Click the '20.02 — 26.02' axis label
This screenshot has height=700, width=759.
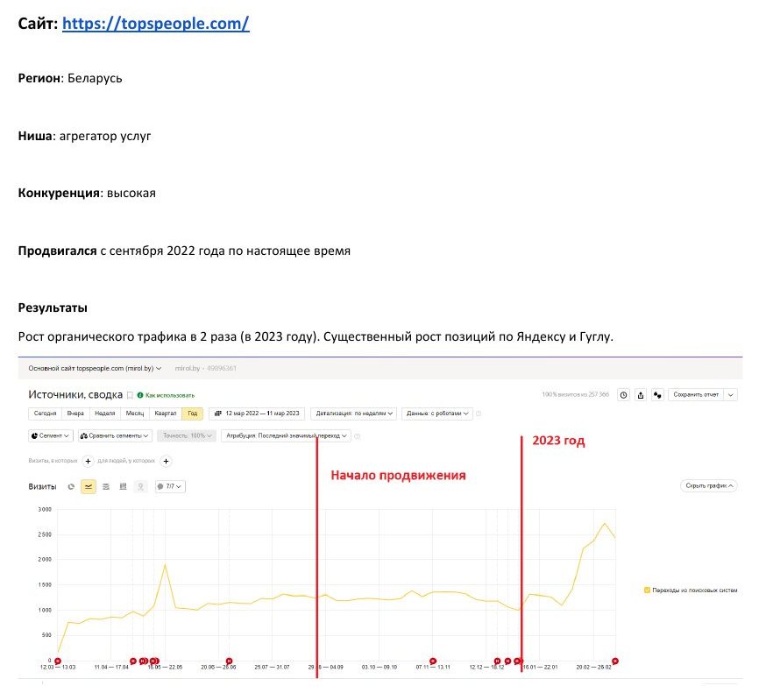click(593, 667)
